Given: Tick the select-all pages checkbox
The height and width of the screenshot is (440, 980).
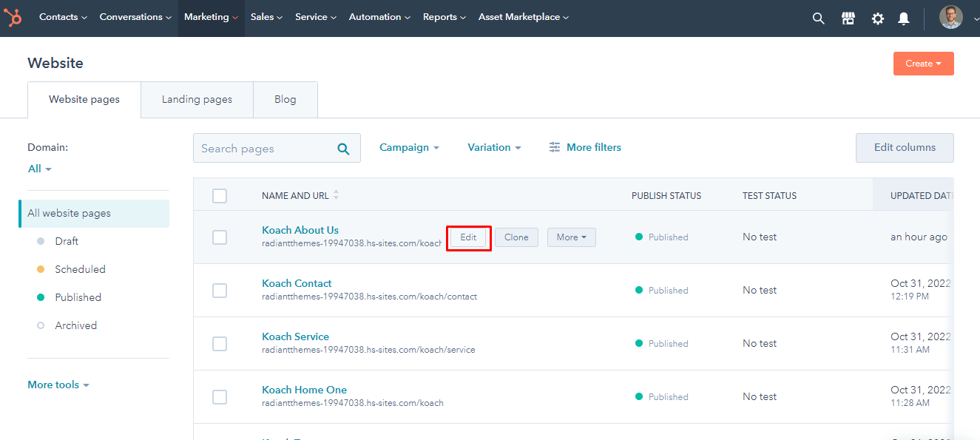Looking at the screenshot, I should 220,196.
